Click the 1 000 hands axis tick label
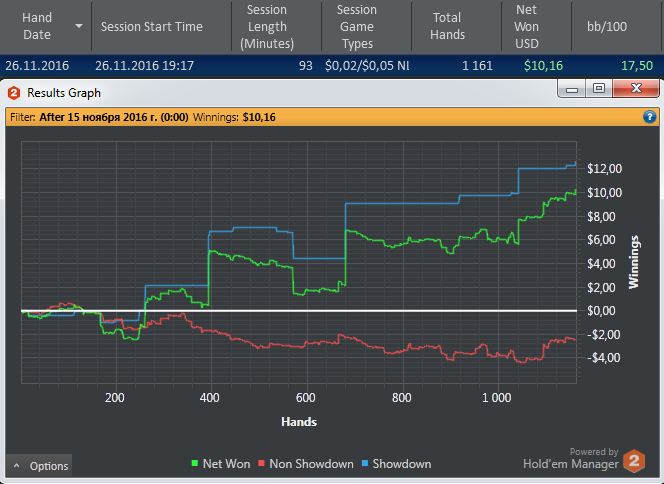This screenshot has width=664, height=484. point(496,398)
